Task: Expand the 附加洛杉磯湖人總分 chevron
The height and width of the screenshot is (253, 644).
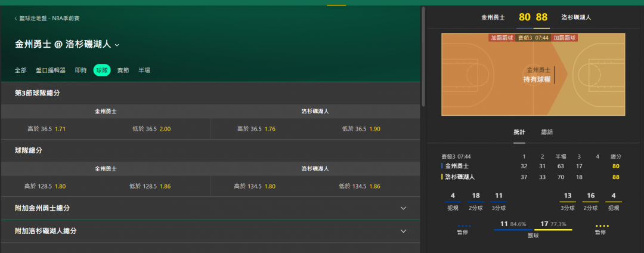Action: [x=403, y=232]
